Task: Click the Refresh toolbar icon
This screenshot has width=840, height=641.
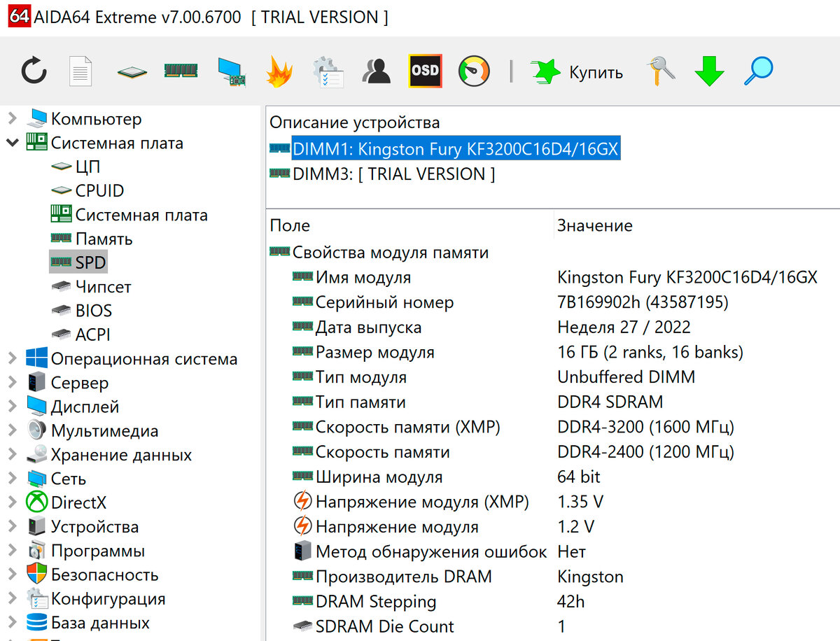Action: [x=34, y=71]
